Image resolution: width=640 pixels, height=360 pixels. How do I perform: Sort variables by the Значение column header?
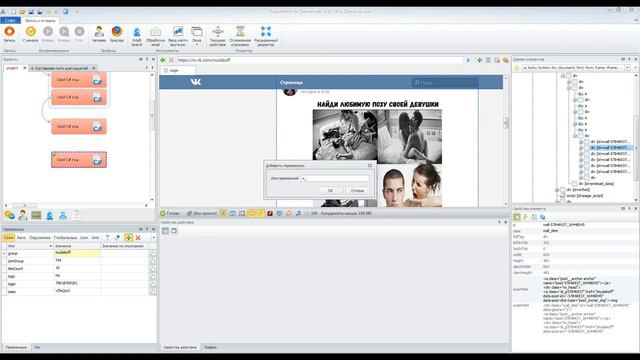[x=77, y=246]
